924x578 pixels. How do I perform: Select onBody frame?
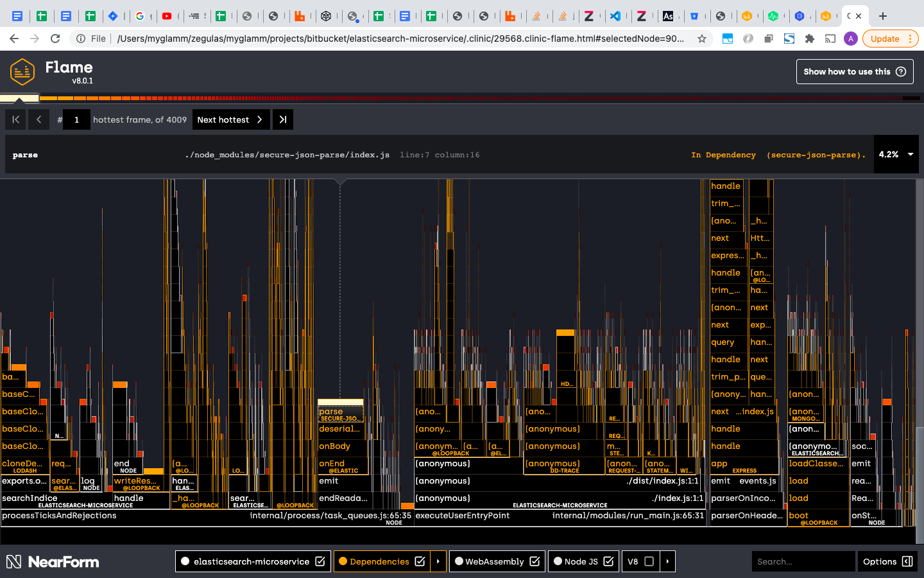pyautogui.click(x=343, y=446)
